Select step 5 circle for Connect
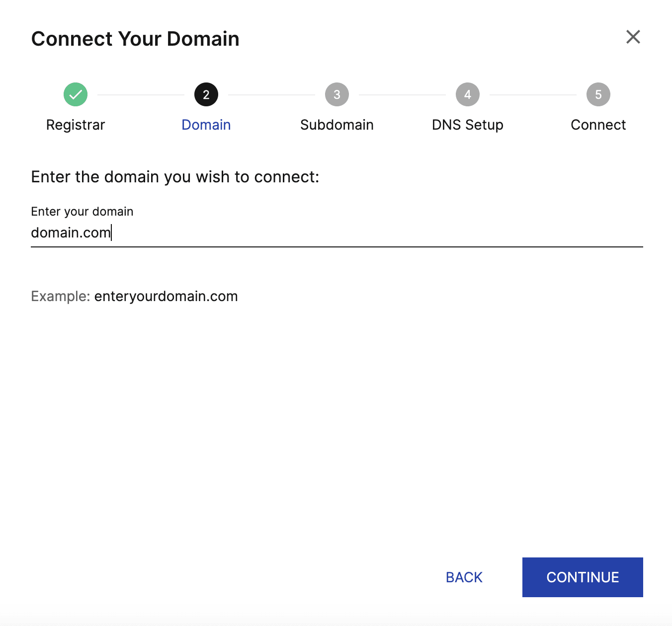The image size is (672, 626). point(598,94)
